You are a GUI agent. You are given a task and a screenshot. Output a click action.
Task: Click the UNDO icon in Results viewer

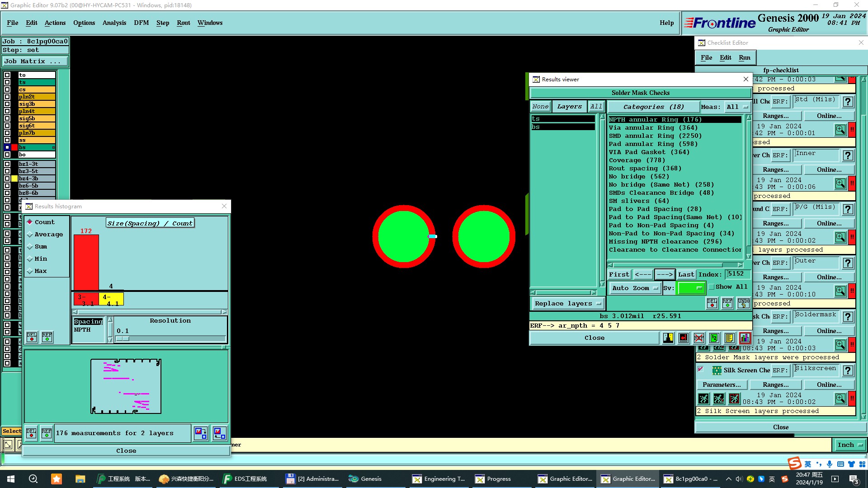[x=743, y=303]
